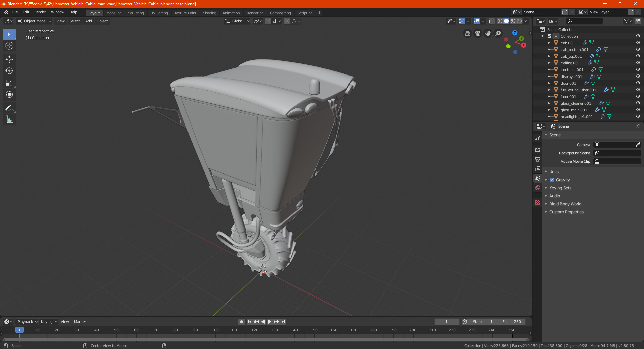This screenshot has height=349, width=644.
Task: Select the Scale tool
Action: click(9, 83)
